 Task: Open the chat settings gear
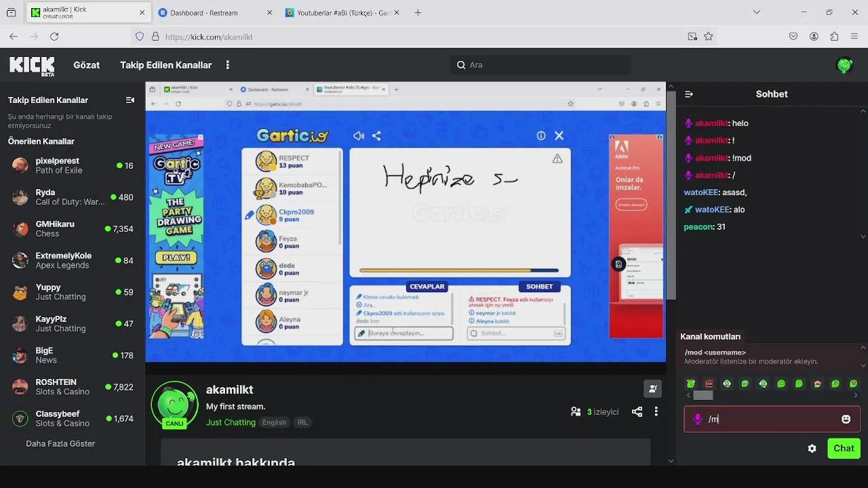click(812, 449)
